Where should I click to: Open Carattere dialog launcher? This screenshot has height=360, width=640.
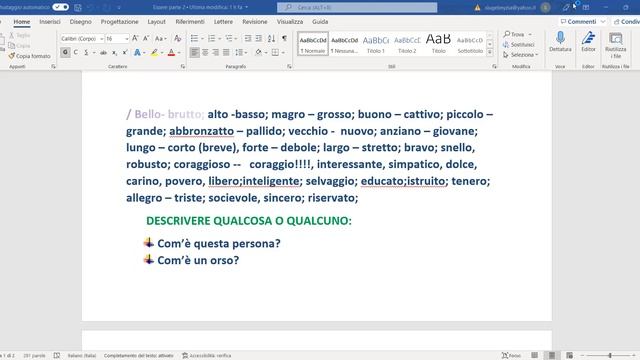(182, 67)
